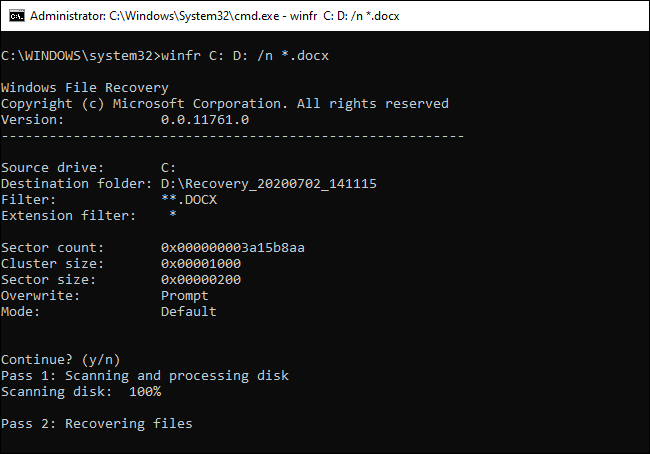Click the dashed separator line
The height and width of the screenshot is (454, 650).
click(232, 135)
